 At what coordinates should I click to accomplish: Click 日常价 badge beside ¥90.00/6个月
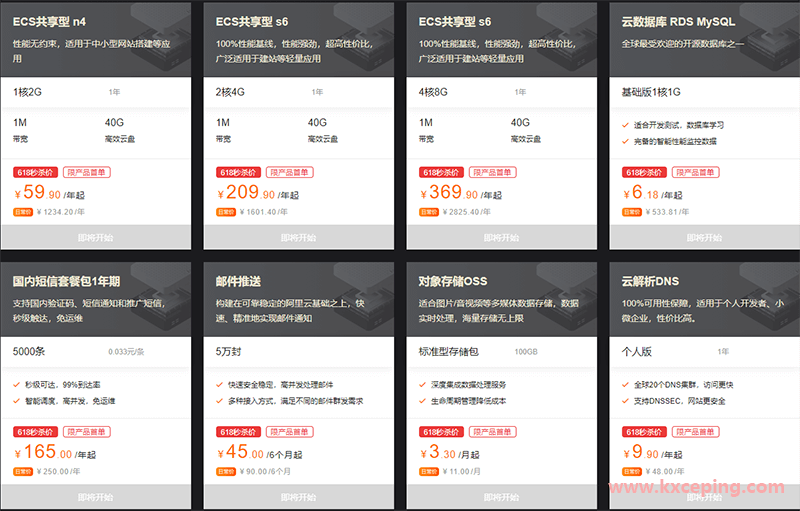coord(226,472)
